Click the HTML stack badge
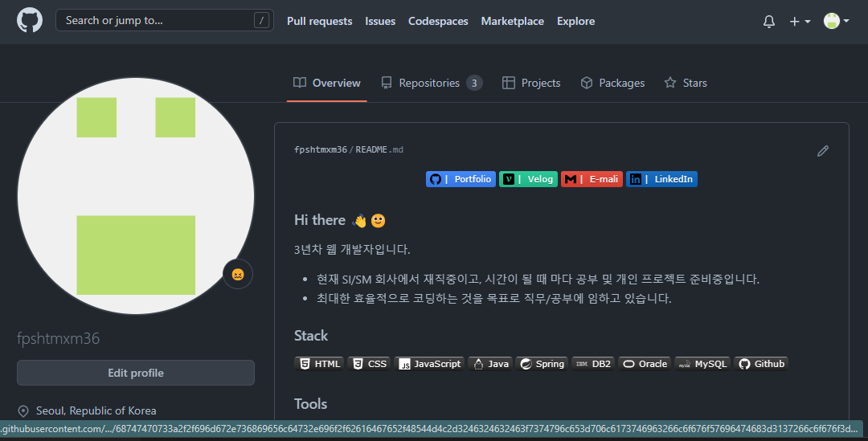 coord(319,364)
